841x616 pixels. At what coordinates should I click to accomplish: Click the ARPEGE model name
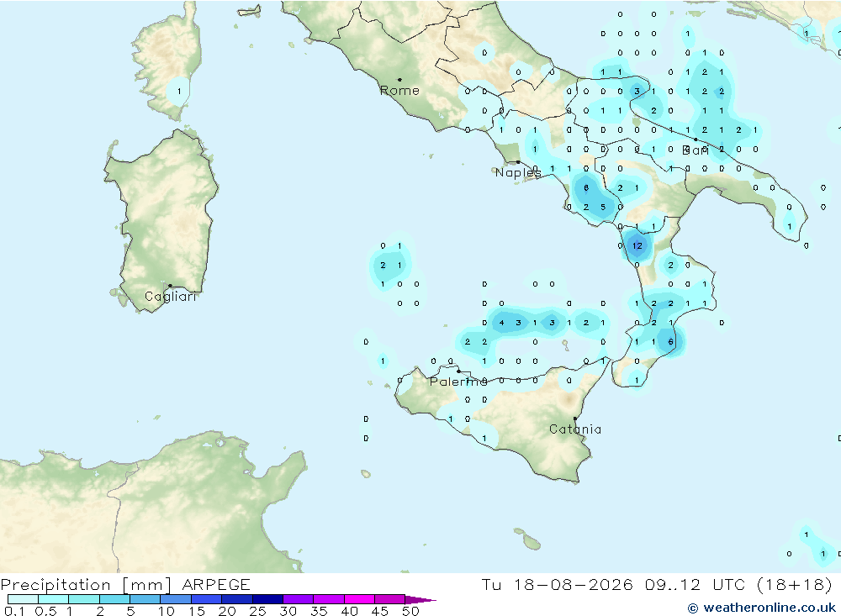click(216, 584)
